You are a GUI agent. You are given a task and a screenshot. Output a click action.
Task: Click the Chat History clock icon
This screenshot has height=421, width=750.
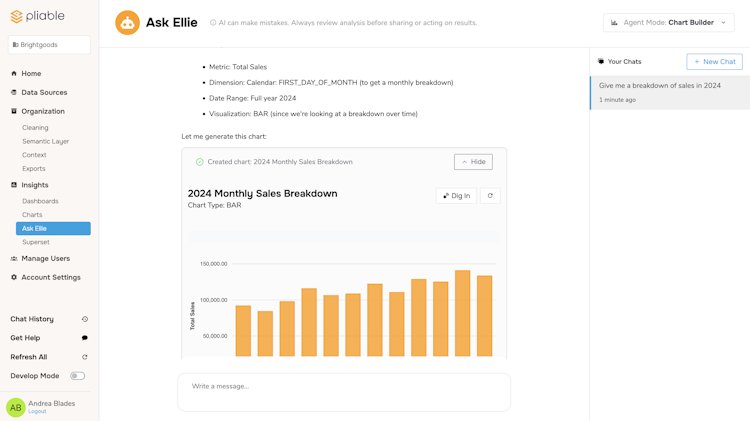point(85,319)
